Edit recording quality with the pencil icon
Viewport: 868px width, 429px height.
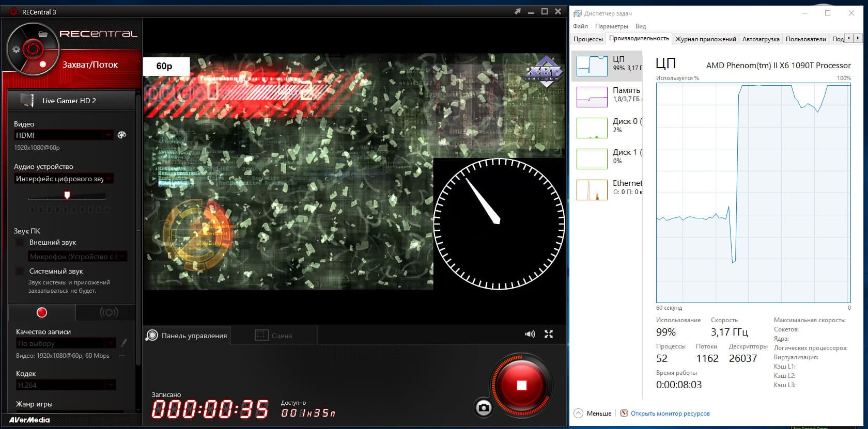point(124,343)
